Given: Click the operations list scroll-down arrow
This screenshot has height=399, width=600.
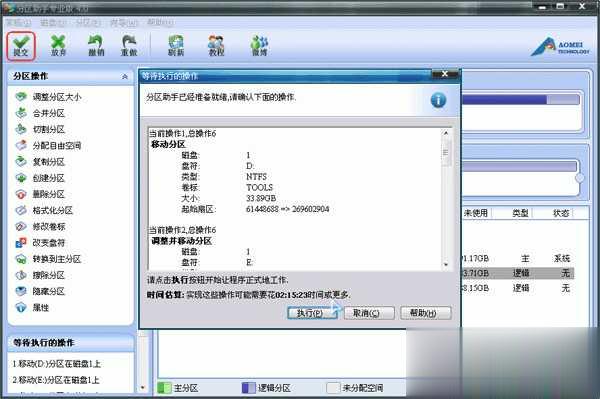Looking at the screenshot, I should [446, 264].
